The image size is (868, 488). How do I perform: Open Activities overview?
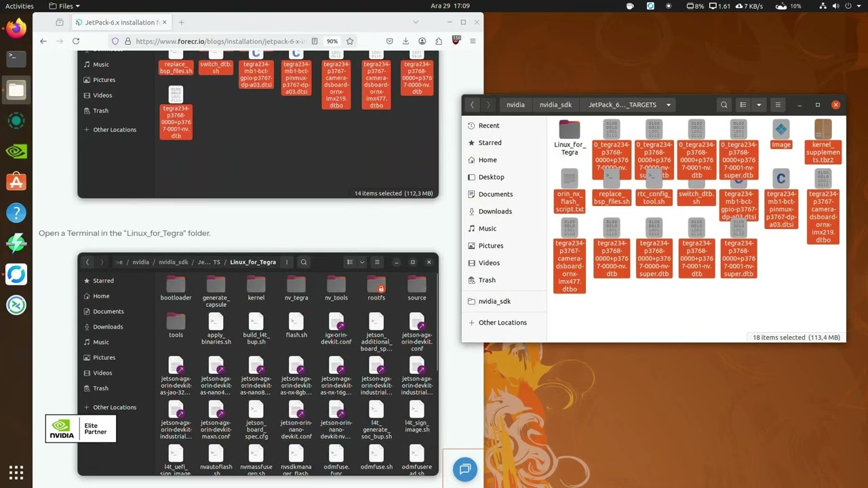point(19,6)
